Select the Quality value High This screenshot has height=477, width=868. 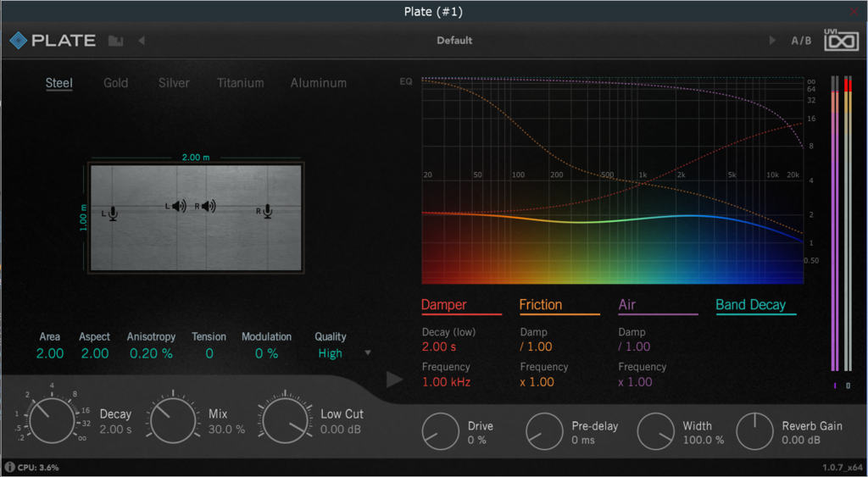pyautogui.click(x=330, y=353)
